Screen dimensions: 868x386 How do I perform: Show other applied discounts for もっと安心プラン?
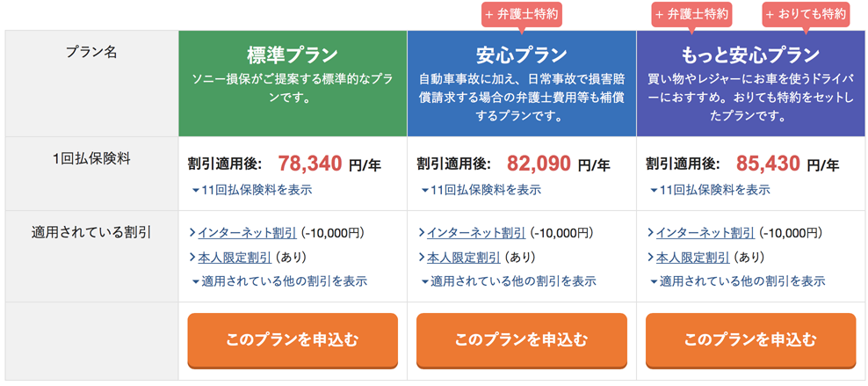pos(737,280)
